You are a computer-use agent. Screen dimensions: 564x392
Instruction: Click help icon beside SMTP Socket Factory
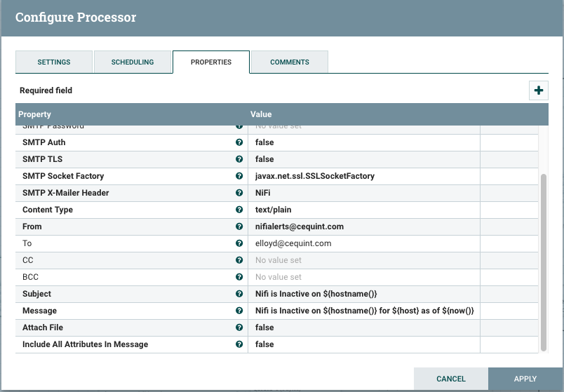click(x=240, y=176)
